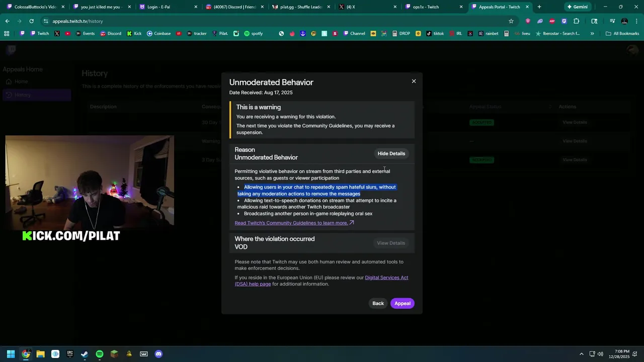644x362 pixels.
Task: Open the spotify bookmark
Action: [x=253, y=34]
